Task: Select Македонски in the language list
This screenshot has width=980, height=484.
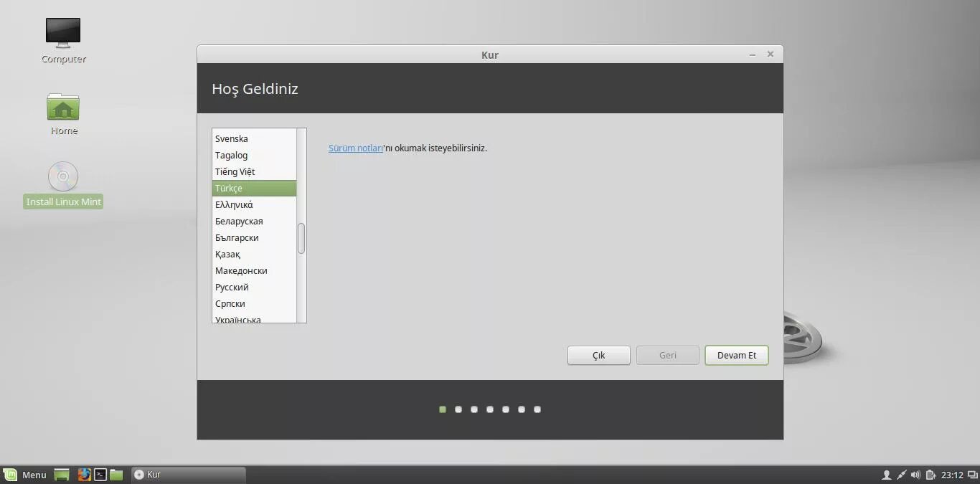Action: (254, 270)
